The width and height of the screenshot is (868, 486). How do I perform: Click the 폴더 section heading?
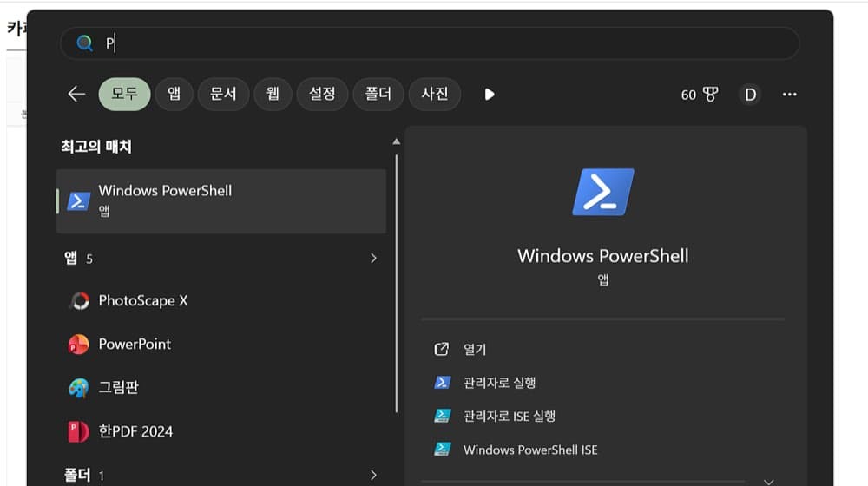pos(77,475)
